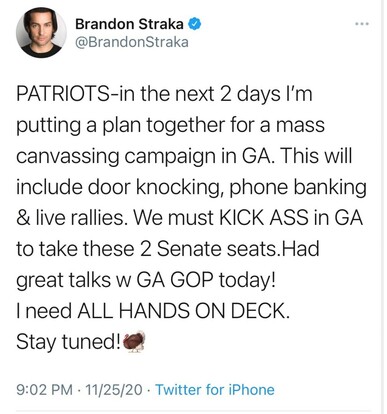387x414 pixels.
Task: Open the @BrandonStraka handle link
Action: point(132,42)
